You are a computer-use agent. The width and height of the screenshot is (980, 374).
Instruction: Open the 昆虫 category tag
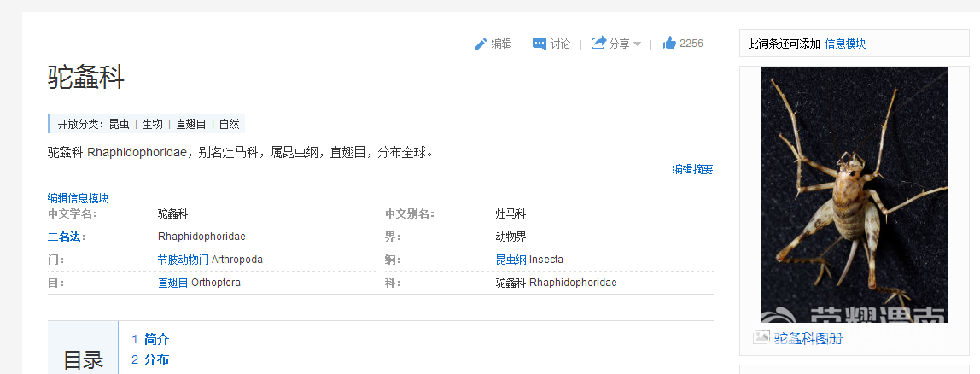coord(119,125)
